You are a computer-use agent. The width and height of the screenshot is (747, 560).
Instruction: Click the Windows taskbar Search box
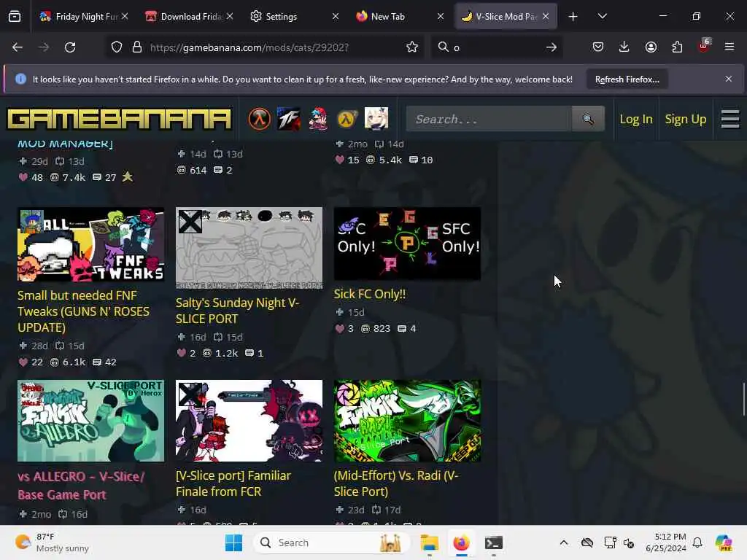333,542
